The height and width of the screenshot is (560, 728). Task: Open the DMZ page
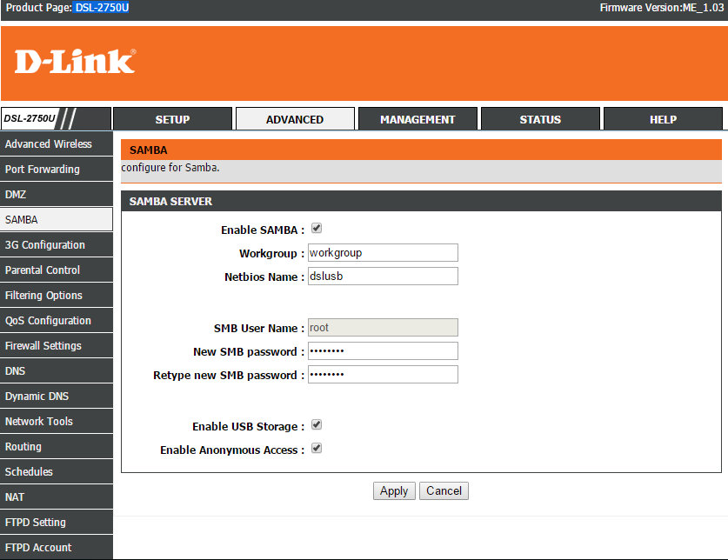[x=57, y=194]
